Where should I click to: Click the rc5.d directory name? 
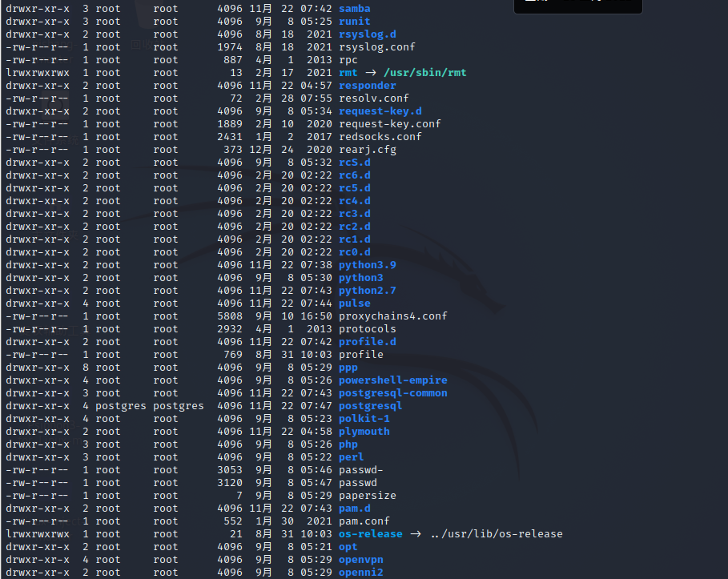click(354, 188)
